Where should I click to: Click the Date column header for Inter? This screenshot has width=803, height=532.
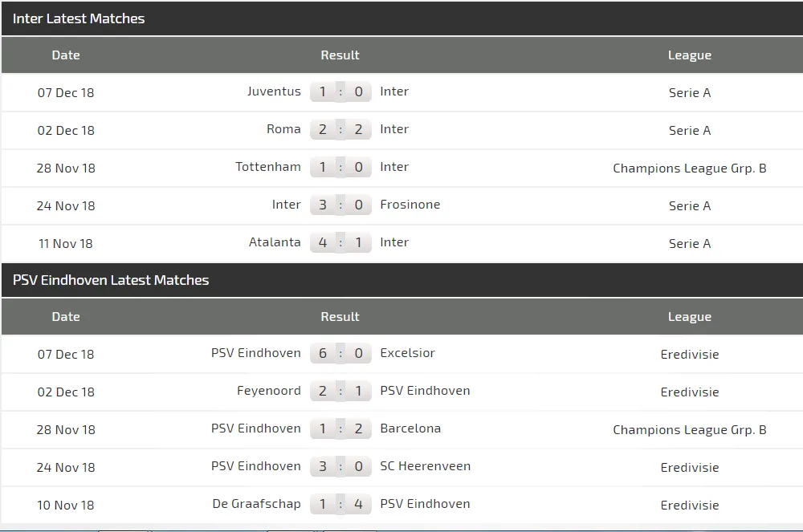[66, 55]
